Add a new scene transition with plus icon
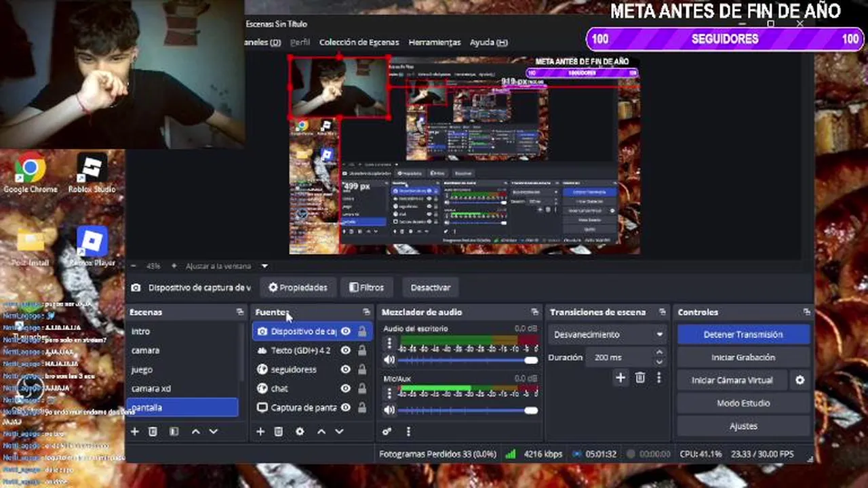868x488 pixels. click(620, 378)
